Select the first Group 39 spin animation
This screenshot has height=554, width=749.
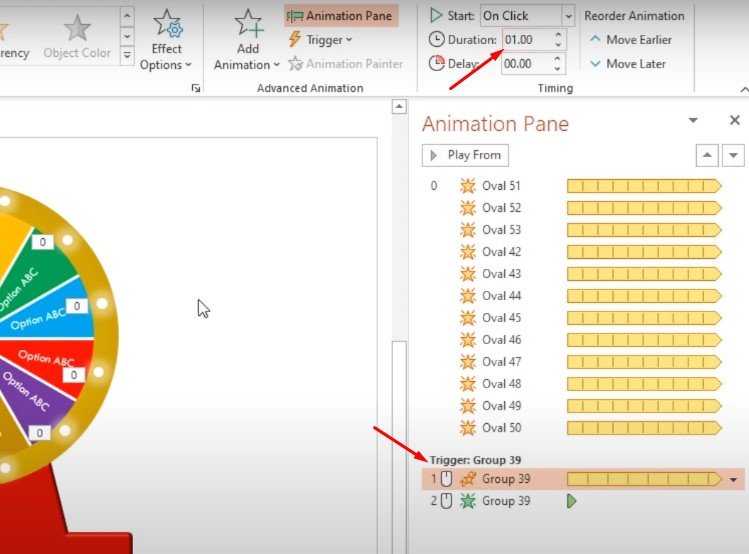point(583,479)
